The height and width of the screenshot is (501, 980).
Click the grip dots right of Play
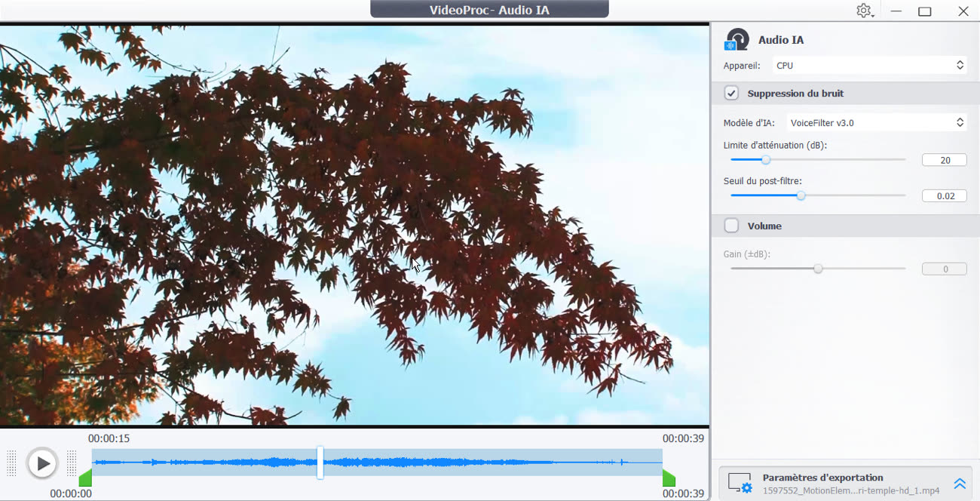point(72,463)
